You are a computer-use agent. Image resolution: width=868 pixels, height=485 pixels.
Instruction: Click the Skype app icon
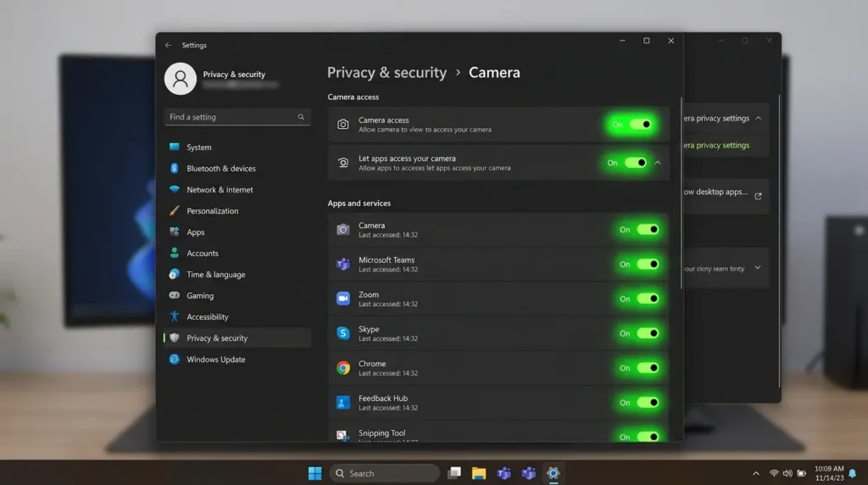coord(343,333)
